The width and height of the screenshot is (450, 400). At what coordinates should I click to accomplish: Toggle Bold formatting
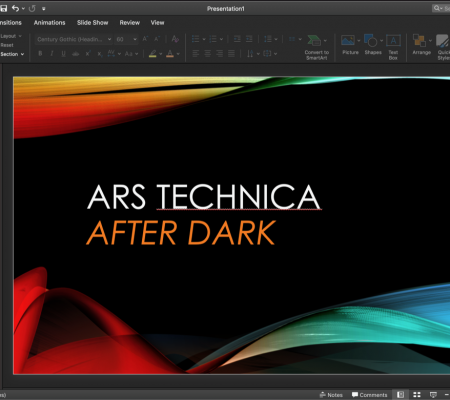(x=40, y=53)
